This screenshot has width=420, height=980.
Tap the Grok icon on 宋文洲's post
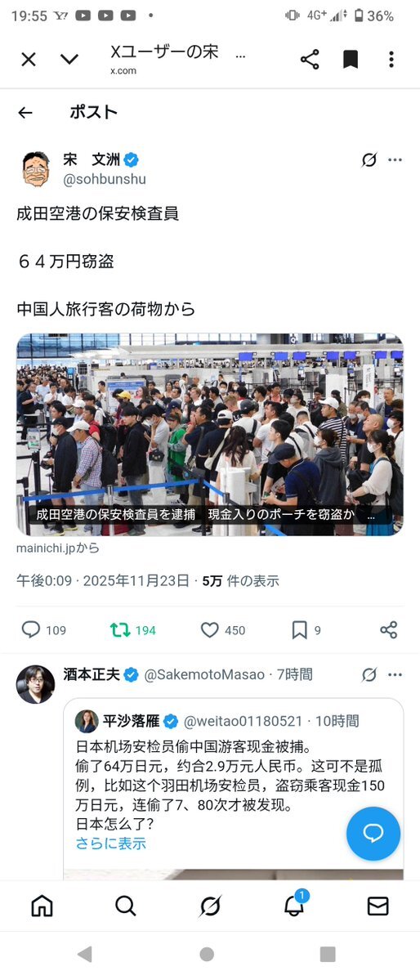point(369,160)
